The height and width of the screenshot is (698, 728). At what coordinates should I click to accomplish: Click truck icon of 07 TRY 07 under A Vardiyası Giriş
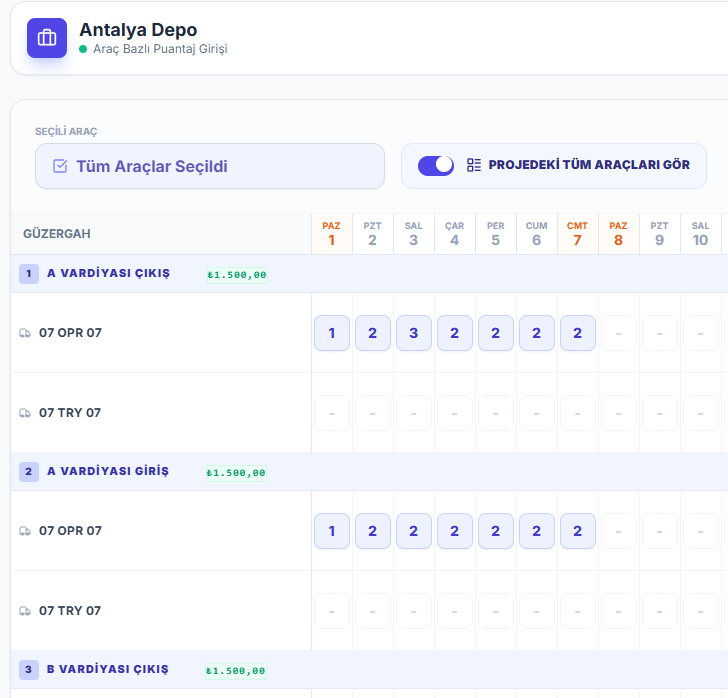pyautogui.click(x=25, y=611)
